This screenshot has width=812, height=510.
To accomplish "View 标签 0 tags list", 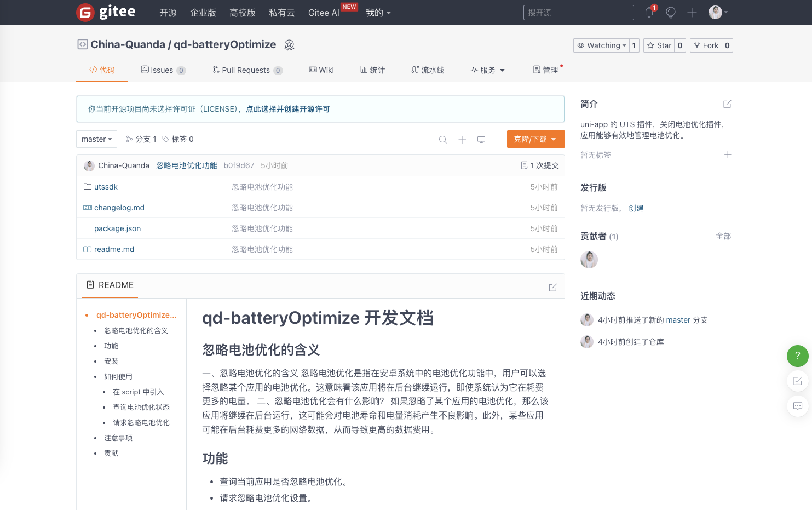I will point(178,139).
